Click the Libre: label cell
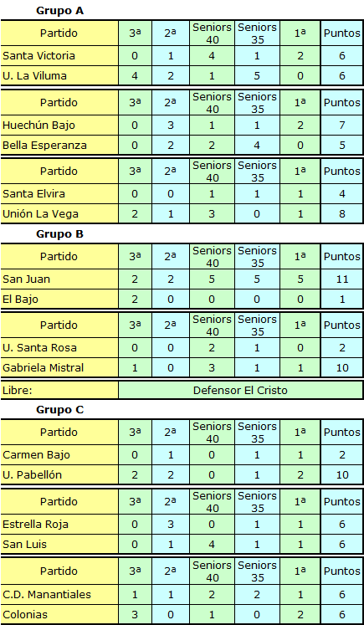The height and width of the screenshot is (625, 364). tap(59, 390)
